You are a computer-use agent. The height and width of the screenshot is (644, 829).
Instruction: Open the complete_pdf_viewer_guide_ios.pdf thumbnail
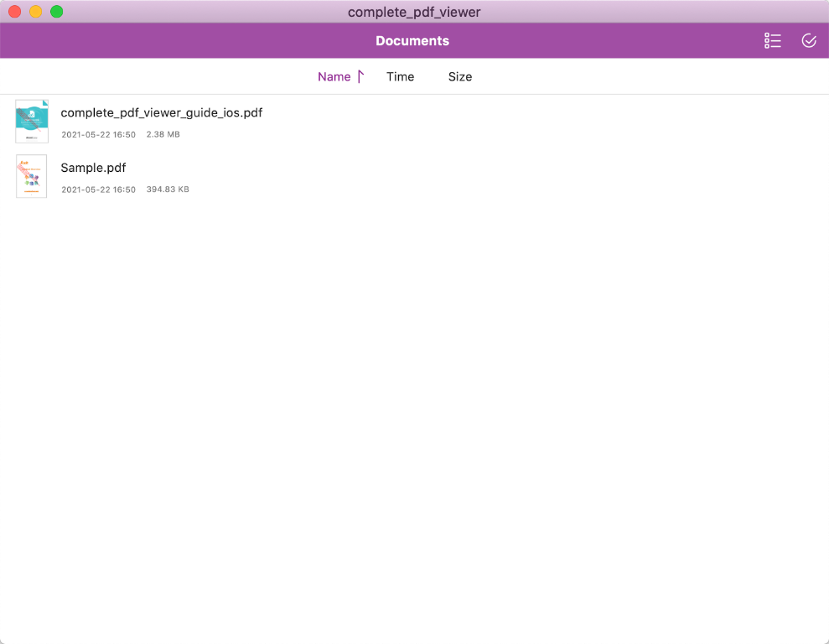pos(32,122)
